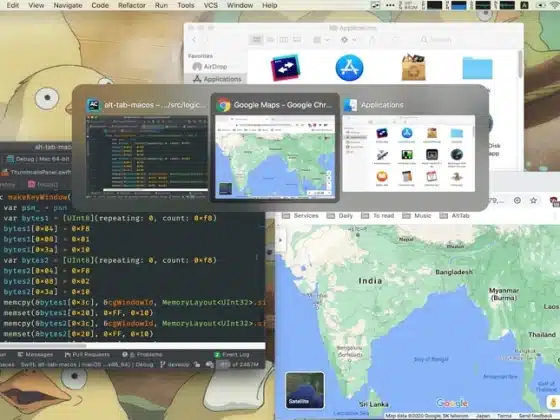
Task: Open the Event Log tool window
Action: [x=232, y=354]
